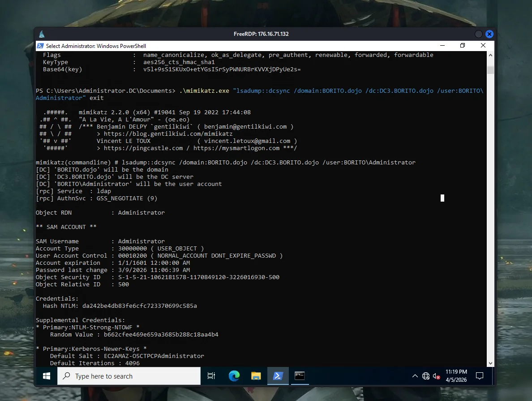Show hidden system tray icons
This screenshot has height=401, width=532.
[x=415, y=376]
